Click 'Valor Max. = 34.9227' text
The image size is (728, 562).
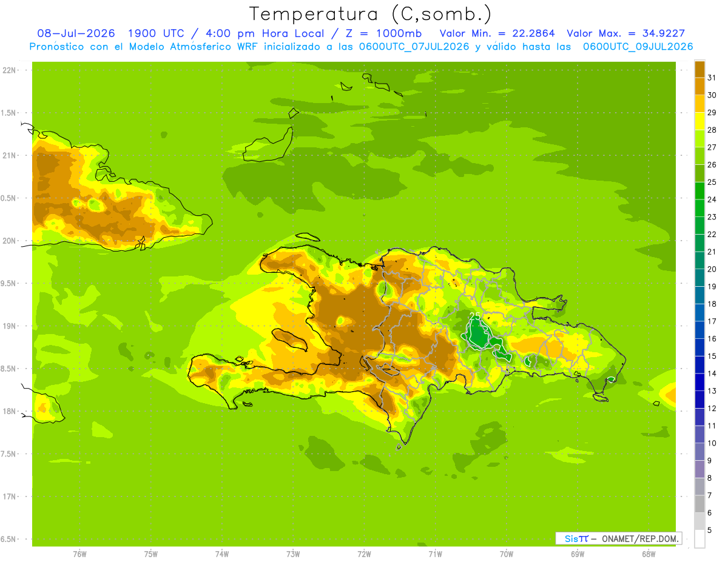point(626,33)
